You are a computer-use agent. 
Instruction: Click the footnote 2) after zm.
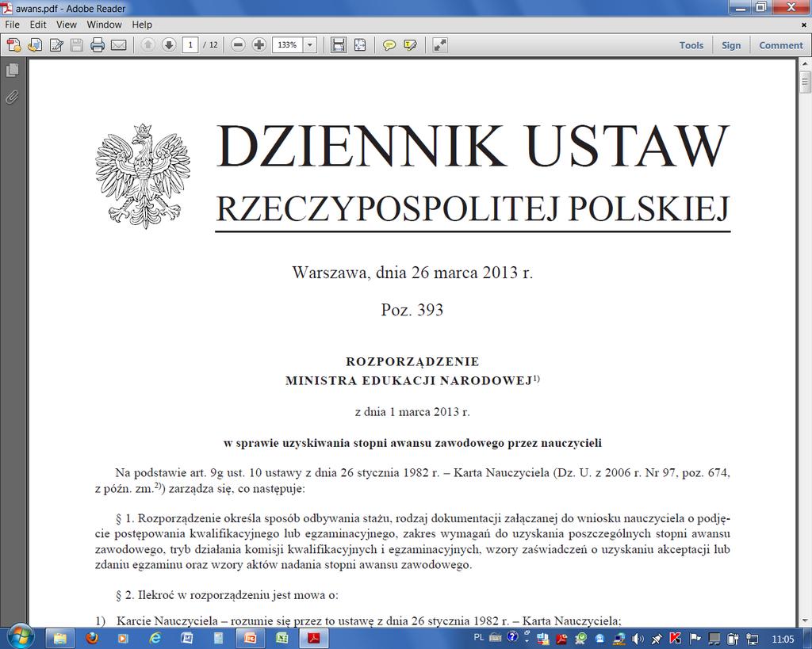[158, 486]
